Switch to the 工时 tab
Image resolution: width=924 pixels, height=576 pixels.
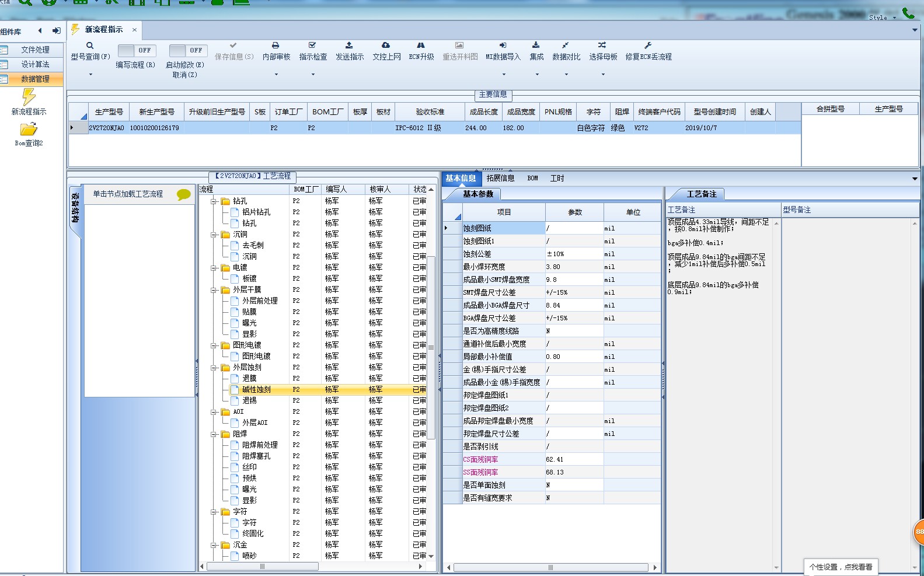point(557,179)
